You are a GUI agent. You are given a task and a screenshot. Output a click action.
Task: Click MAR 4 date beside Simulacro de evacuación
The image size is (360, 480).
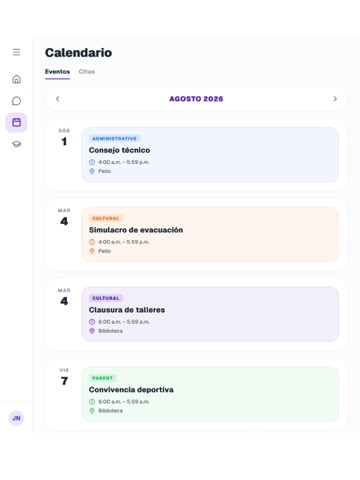64,217
